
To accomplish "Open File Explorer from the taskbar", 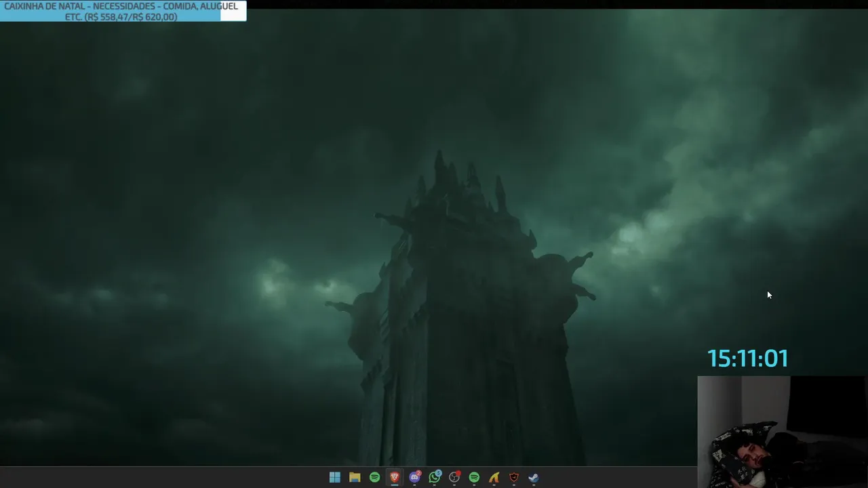I will 355,477.
